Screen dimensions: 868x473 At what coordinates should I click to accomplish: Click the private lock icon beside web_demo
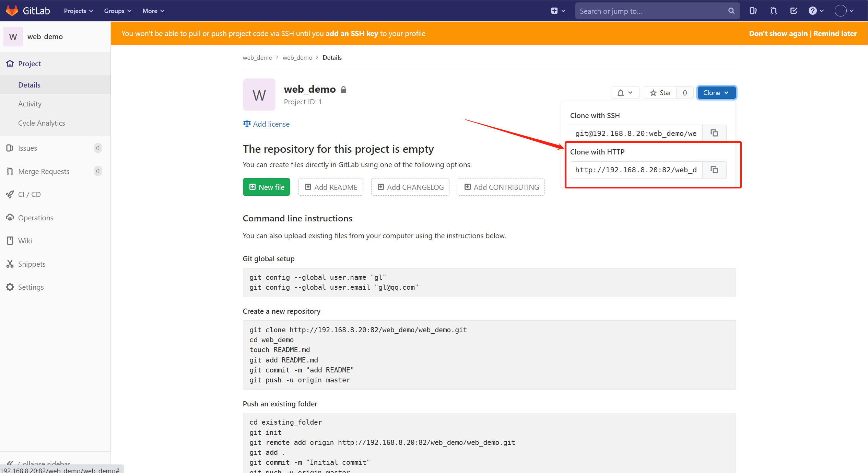pos(343,90)
